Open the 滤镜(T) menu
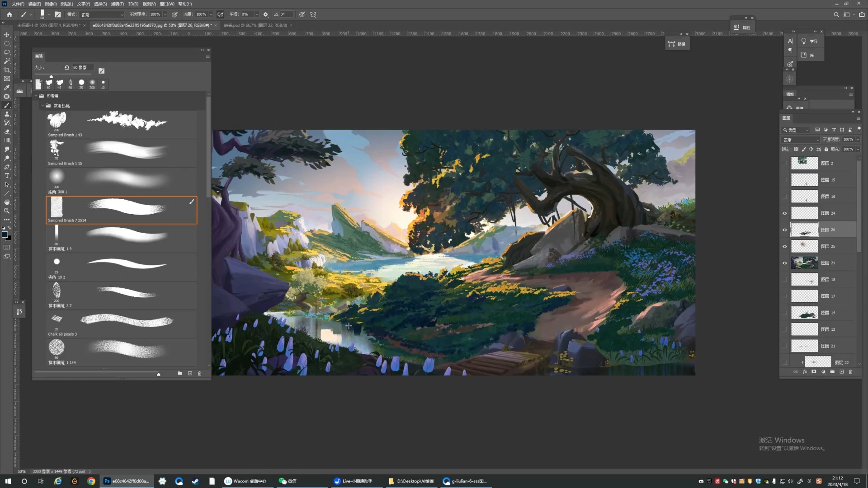The width and height of the screenshot is (868, 488). (x=117, y=4)
